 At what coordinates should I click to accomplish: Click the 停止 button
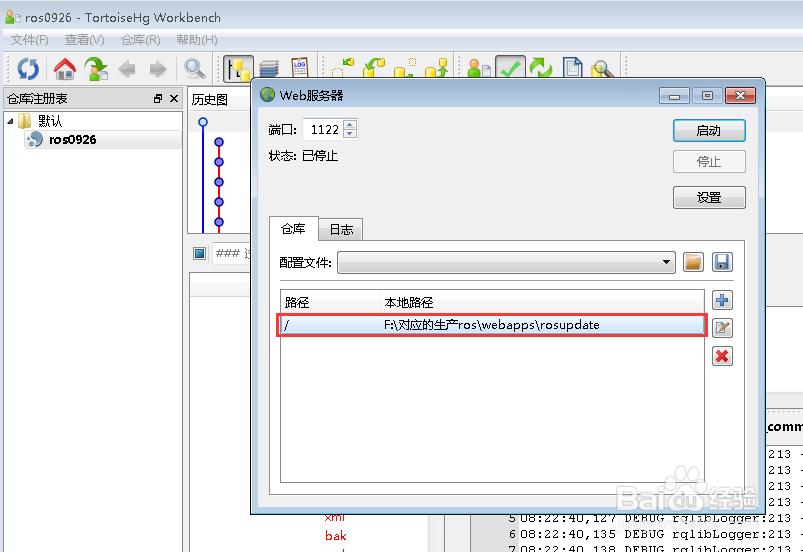pos(709,162)
